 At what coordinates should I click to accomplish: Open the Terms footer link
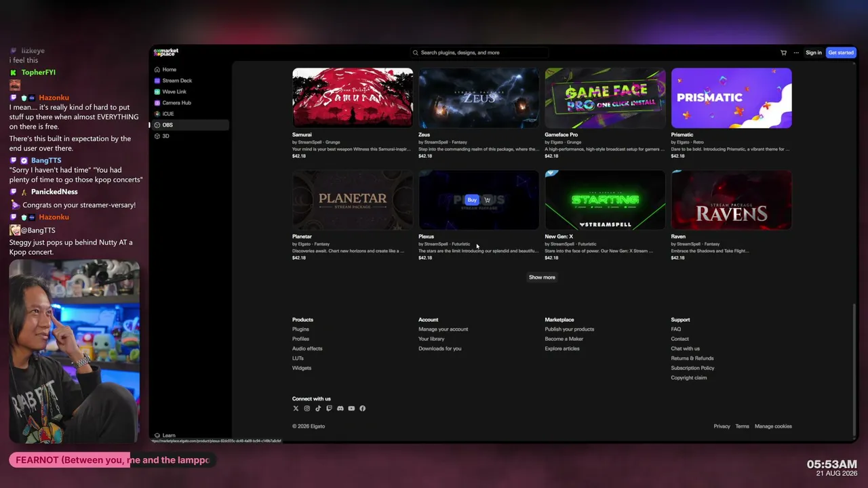click(743, 426)
